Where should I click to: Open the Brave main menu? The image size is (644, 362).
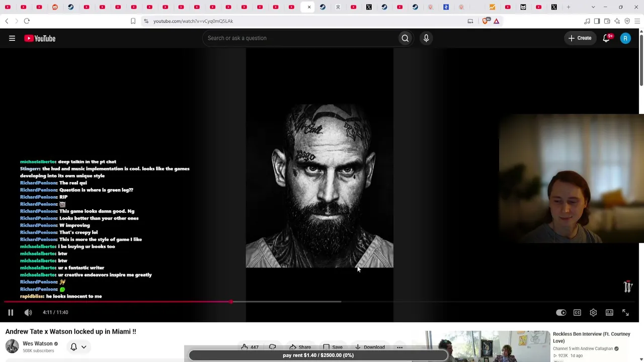637,21
